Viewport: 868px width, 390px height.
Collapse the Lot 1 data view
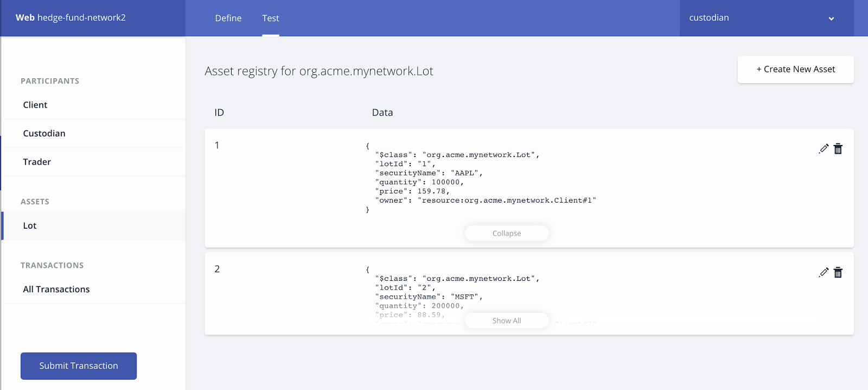coord(507,234)
